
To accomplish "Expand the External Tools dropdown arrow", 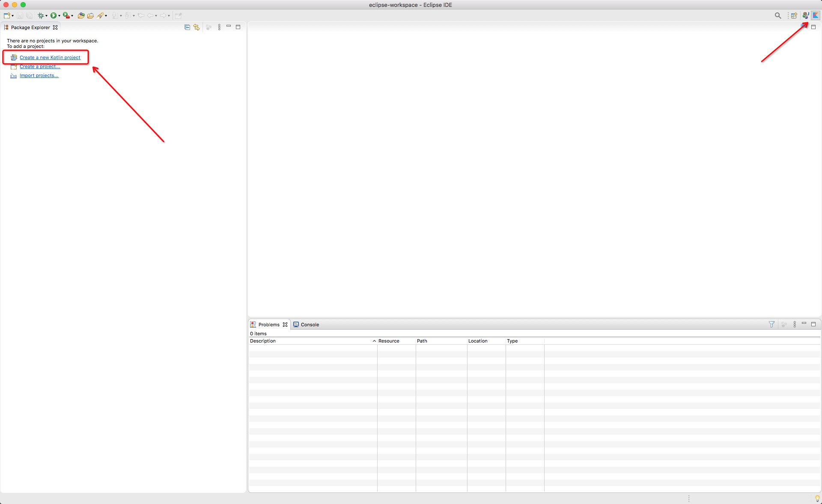I will (72, 16).
